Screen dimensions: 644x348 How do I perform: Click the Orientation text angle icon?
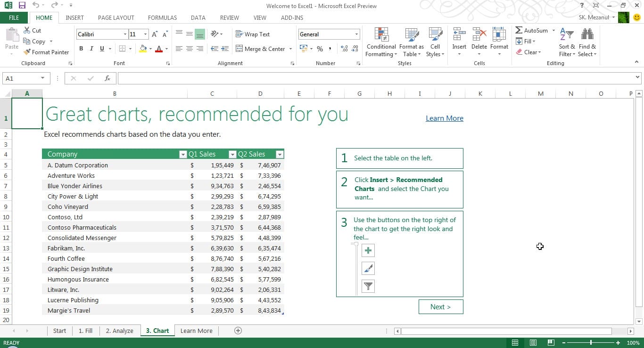(215, 34)
